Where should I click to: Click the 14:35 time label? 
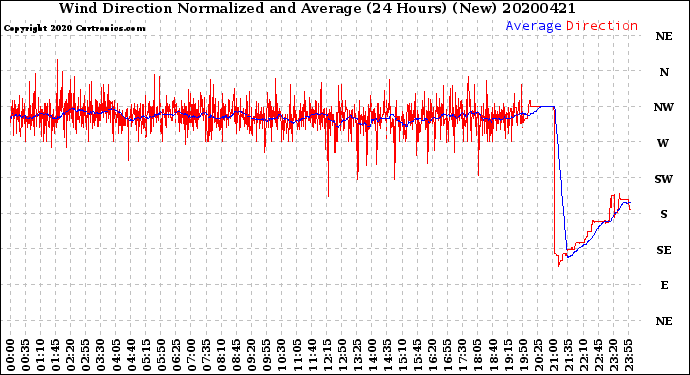tap(387, 355)
